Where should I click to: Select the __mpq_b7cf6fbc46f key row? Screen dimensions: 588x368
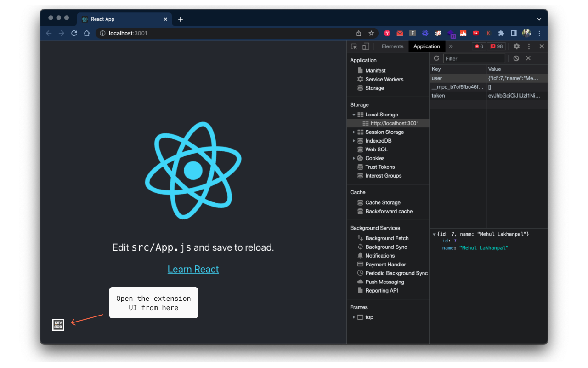(488, 87)
